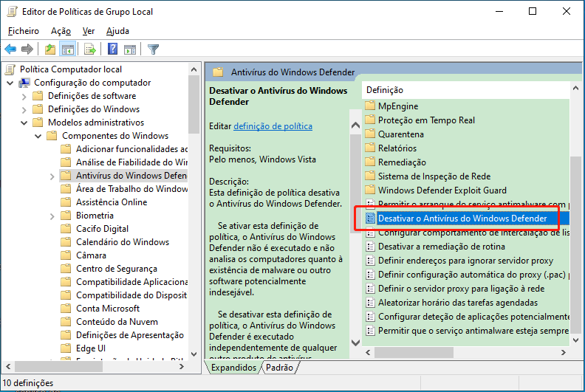The width and height of the screenshot is (585, 392).
Task: Toggle the Show/Hide console tree icon
Action: click(x=67, y=49)
